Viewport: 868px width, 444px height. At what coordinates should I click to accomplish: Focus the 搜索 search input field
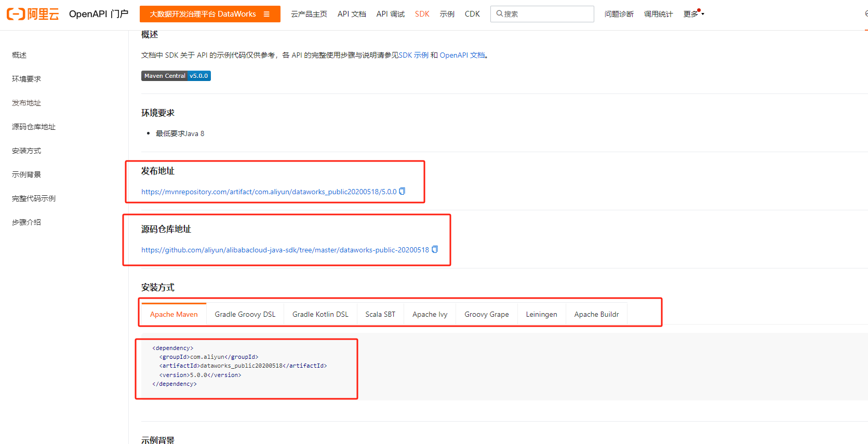(542, 14)
